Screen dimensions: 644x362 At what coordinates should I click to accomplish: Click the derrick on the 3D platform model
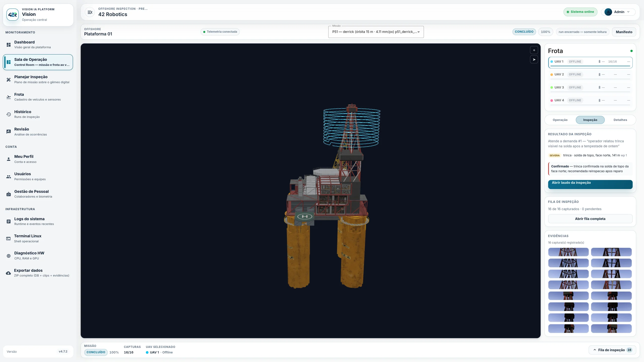point(351,131)
